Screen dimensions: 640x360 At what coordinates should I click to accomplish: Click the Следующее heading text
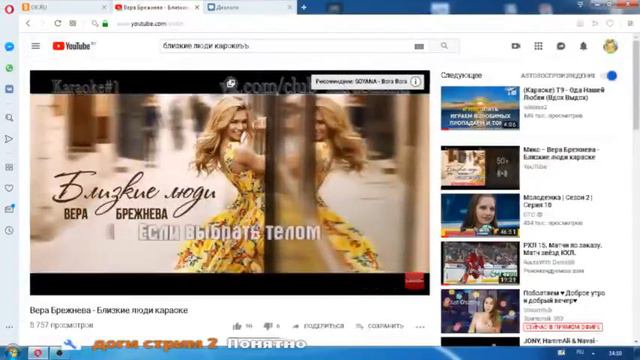click(461, 76)
